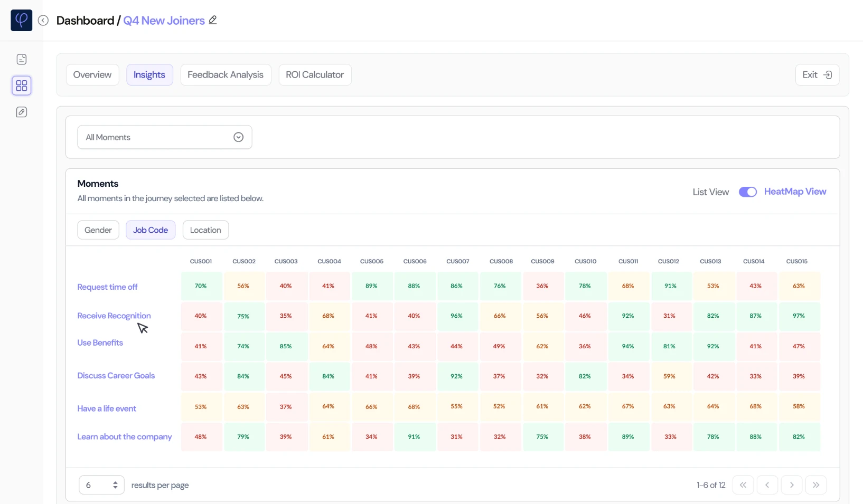
Task: Open the document icon in the sidebar
Action: [22, 59]
